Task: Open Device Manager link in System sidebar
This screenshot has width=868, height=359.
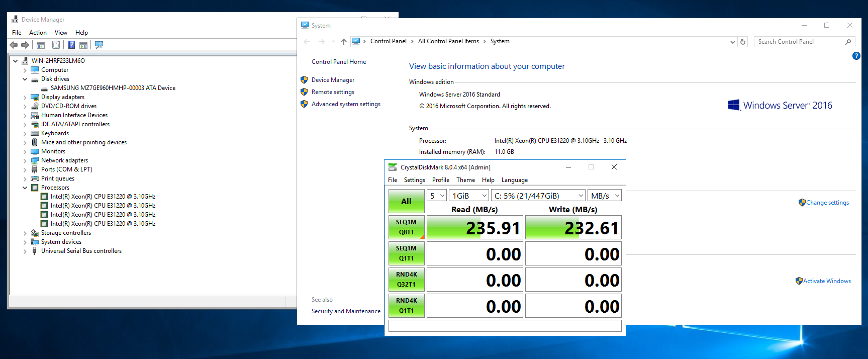Action: (x=333, y=80)
